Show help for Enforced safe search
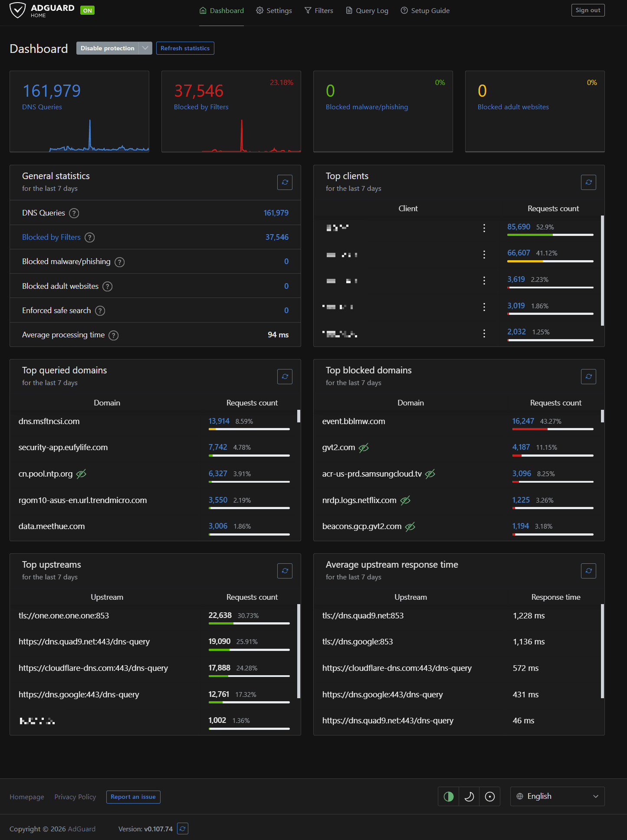 tap(100, 311)
